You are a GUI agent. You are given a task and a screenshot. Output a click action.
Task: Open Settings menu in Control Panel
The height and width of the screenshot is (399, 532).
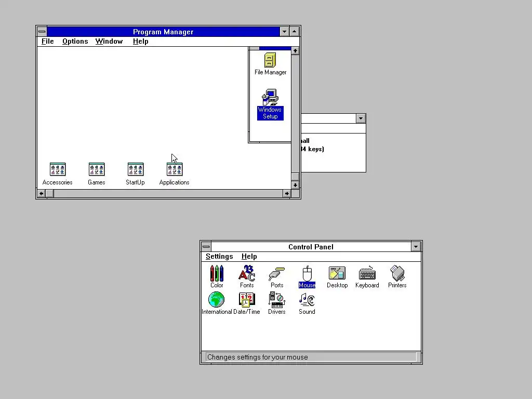tap(219, 257)
